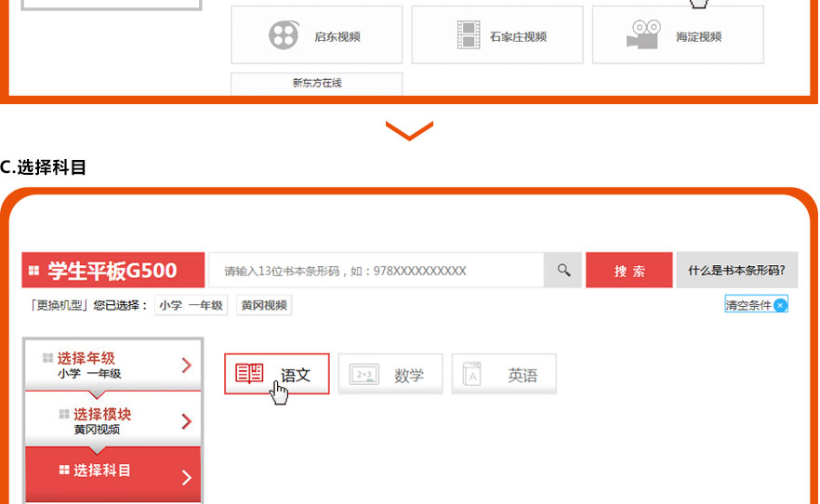Click 小学 一年级 under 选择年级
Viewport: 820px width, 504px height.
pos(89,374)
